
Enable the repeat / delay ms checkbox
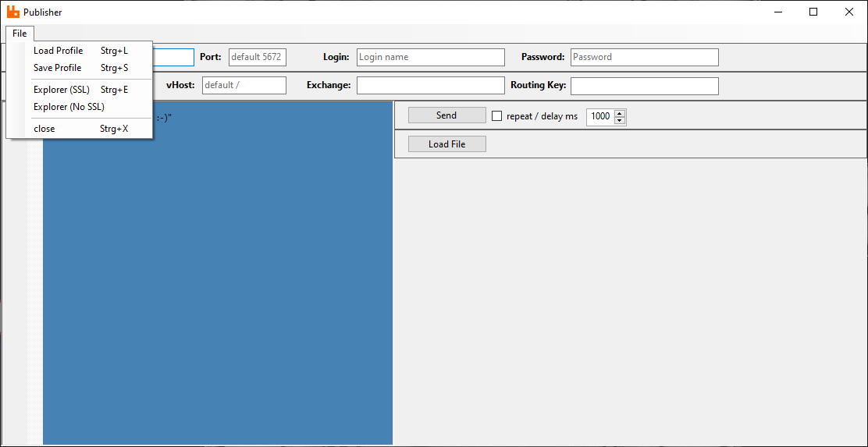tap(497, 116)
